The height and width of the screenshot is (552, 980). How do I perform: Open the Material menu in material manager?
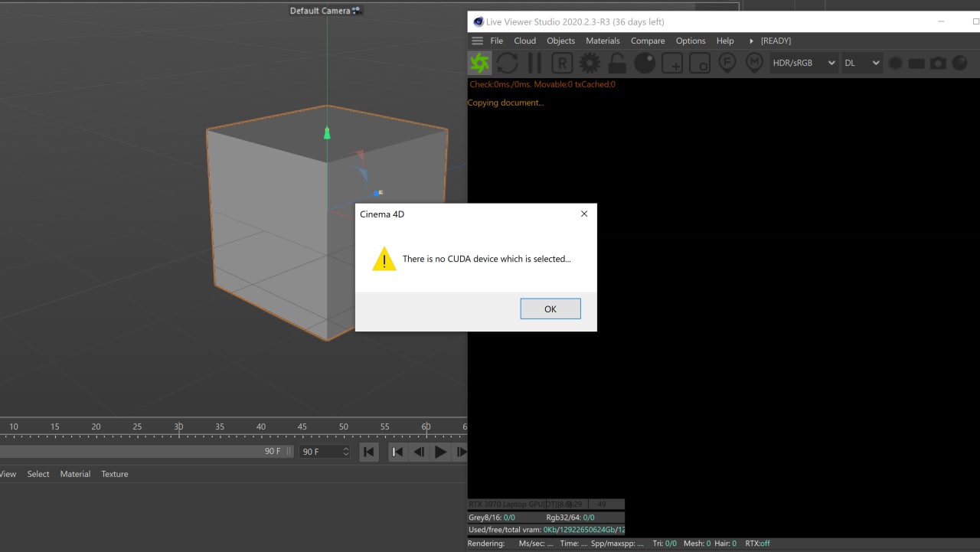pos(75,474)
